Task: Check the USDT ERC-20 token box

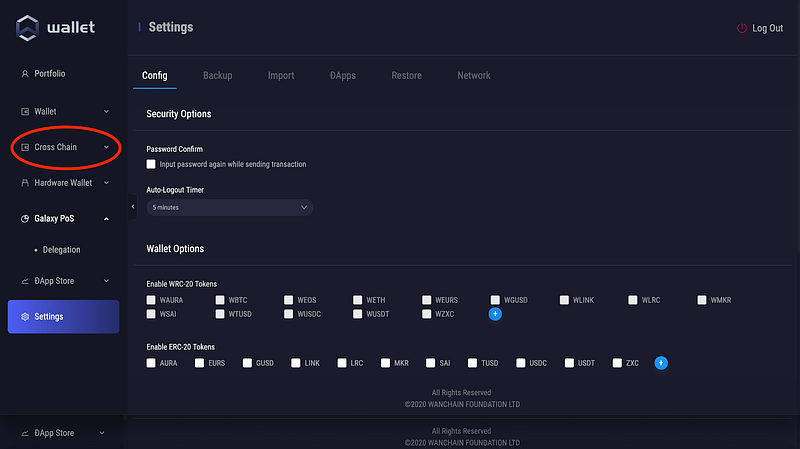Action: coord(569,363)
